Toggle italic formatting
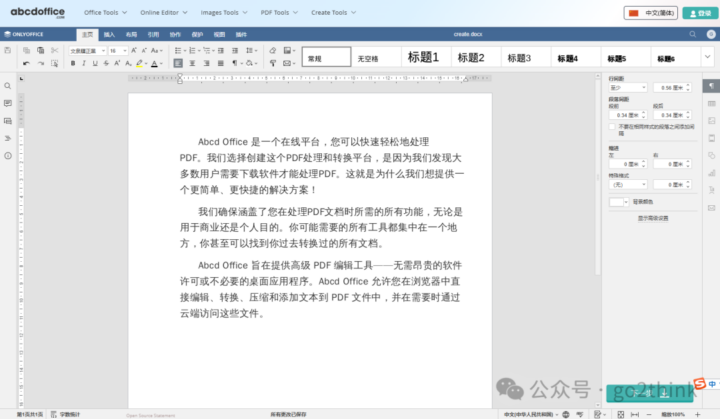720x419 pixels. click(x=84, y=63)
